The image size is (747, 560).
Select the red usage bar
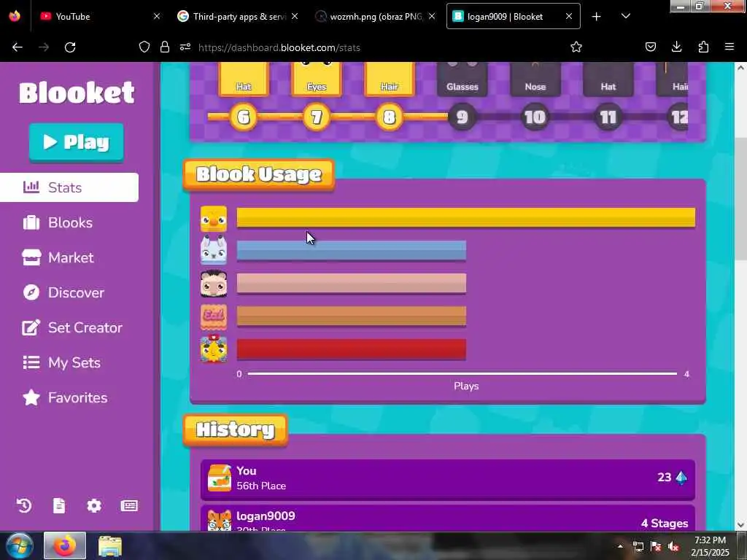(351, 349)
